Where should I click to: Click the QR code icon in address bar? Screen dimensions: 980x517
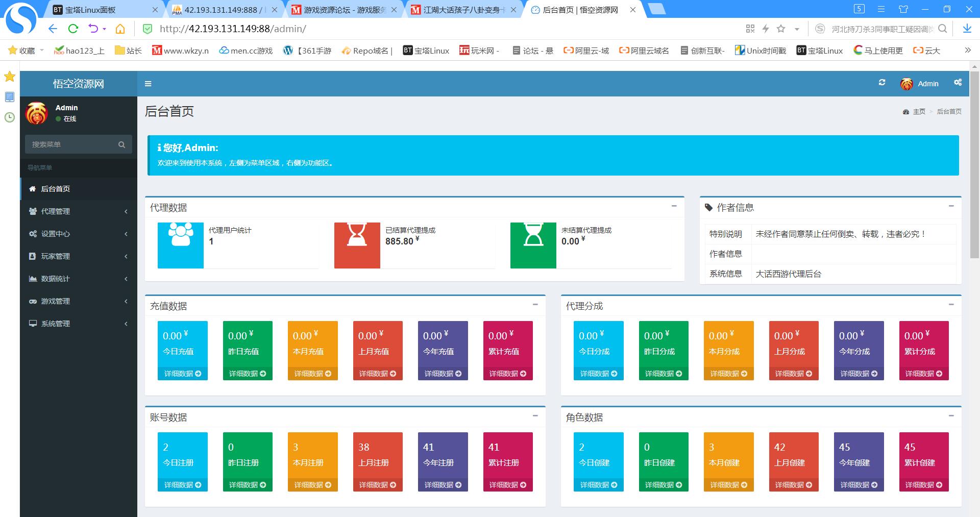pos(750,29)
